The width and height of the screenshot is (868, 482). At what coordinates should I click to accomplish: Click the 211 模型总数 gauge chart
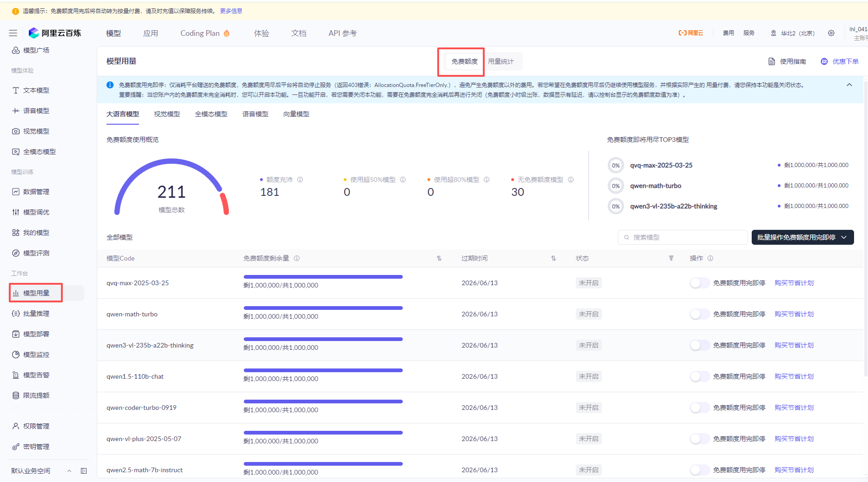172,187
